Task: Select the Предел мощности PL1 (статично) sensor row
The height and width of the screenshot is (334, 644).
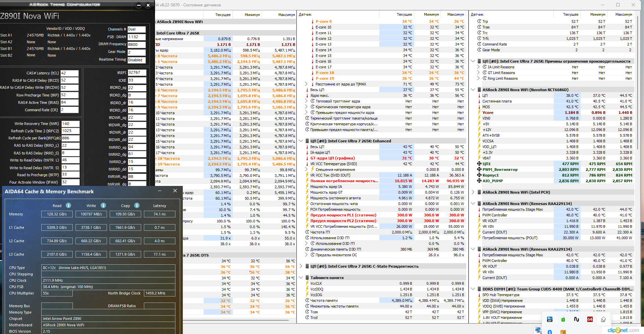Action: pyautogui.click(x=385, y=215)
